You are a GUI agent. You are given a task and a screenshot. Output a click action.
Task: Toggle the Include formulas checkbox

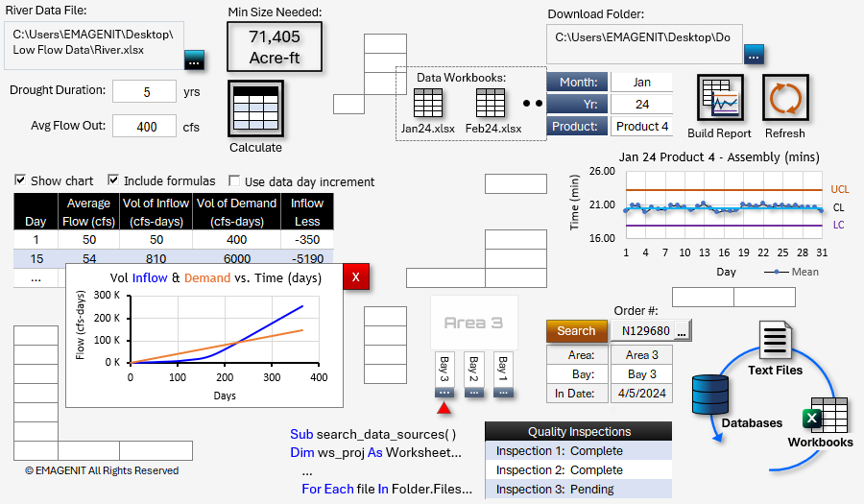pos(113,180)
